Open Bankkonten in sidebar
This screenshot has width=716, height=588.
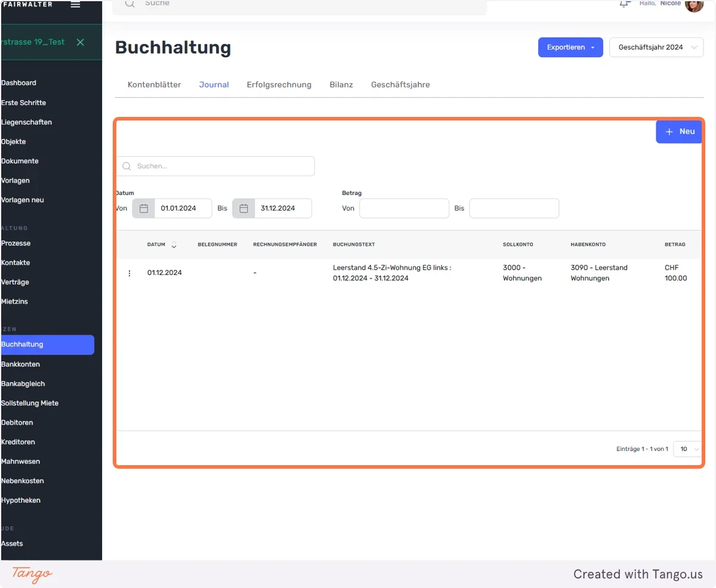point(20,364)
